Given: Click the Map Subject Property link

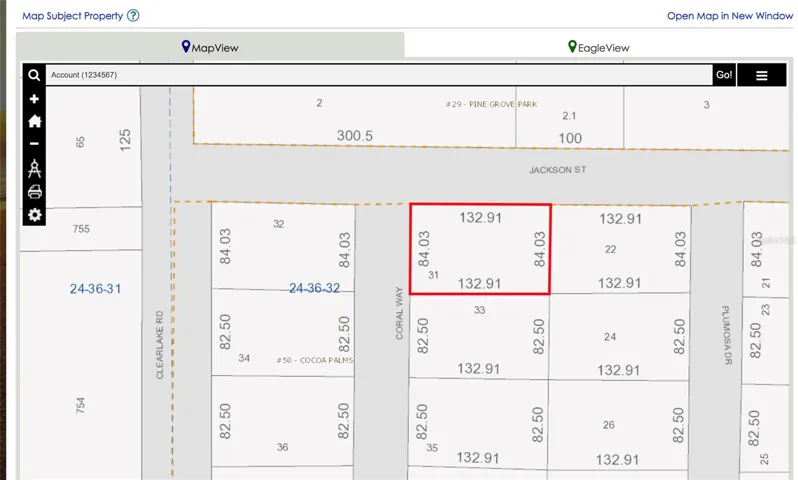Looking at the screenshot, I should [72, 16].
